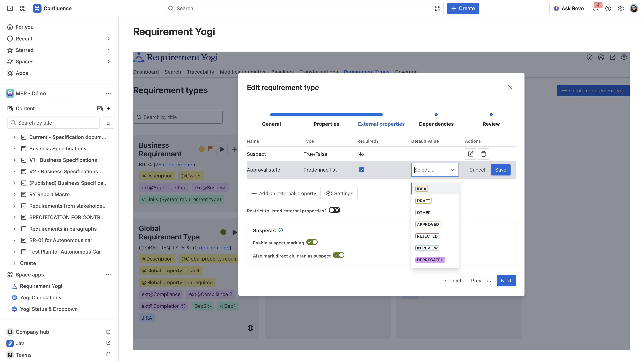Viewport: 644px width, 361px height.
Task: Go to the Dependencies step
Action: click(436, 124)
